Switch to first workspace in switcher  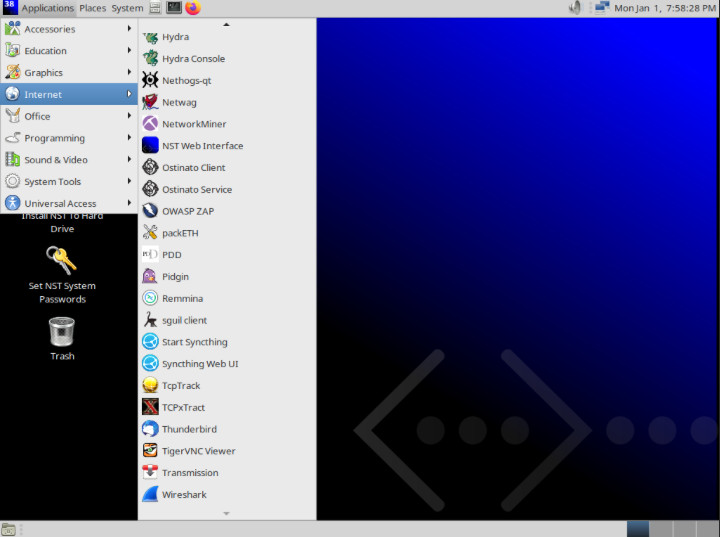[638, 529]
